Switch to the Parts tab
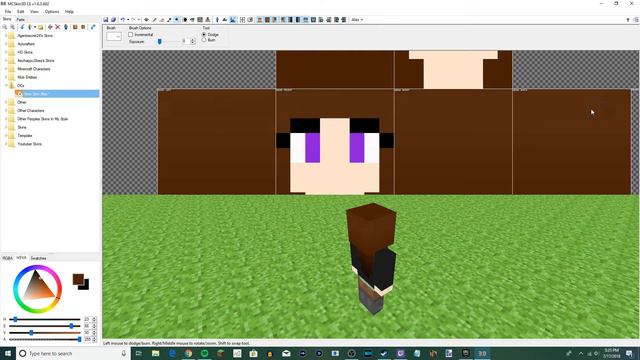This screenshot has height=360, width=640. [20, 19]
